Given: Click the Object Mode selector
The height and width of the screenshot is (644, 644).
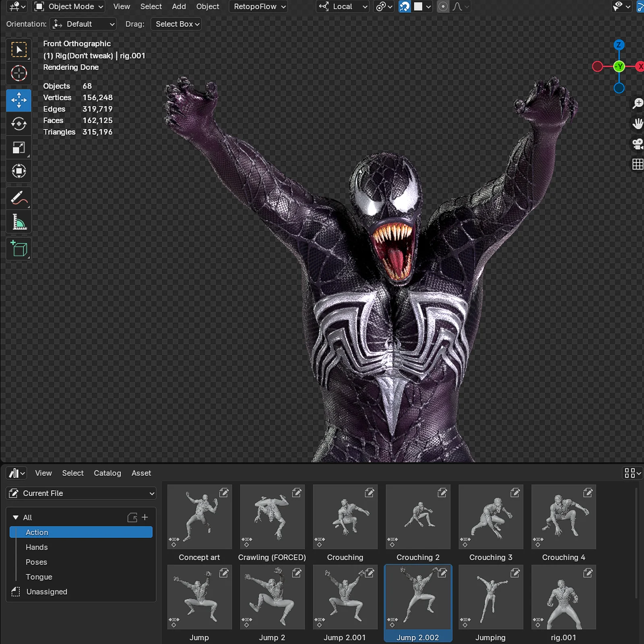Looking at the screenshot, I should point(68,6).
